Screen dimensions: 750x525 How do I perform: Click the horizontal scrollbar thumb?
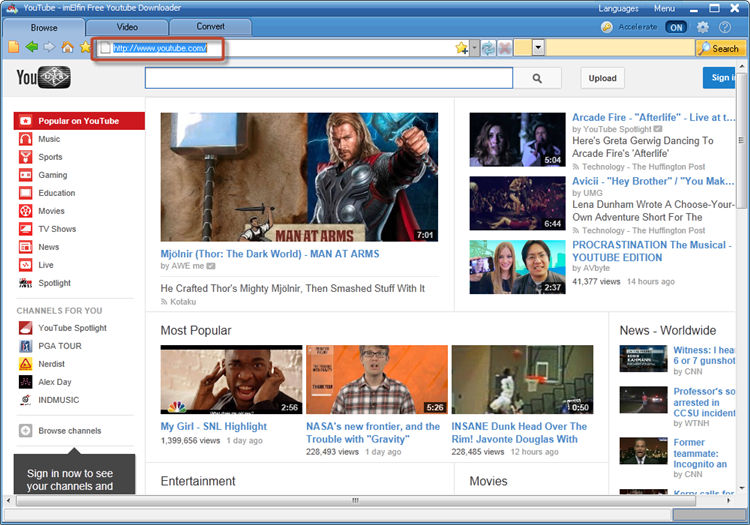click(355, 501)
